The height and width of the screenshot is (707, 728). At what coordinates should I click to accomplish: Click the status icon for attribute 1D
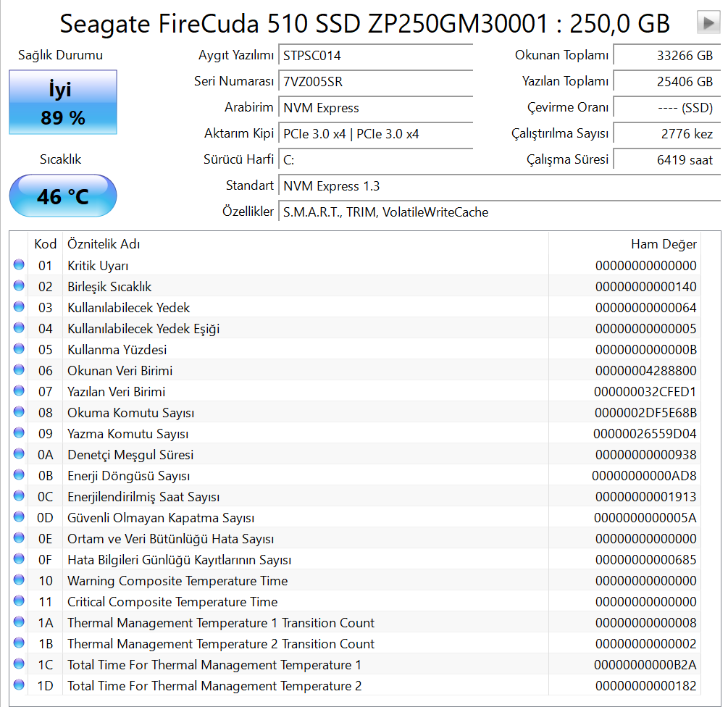coord(19,686)
